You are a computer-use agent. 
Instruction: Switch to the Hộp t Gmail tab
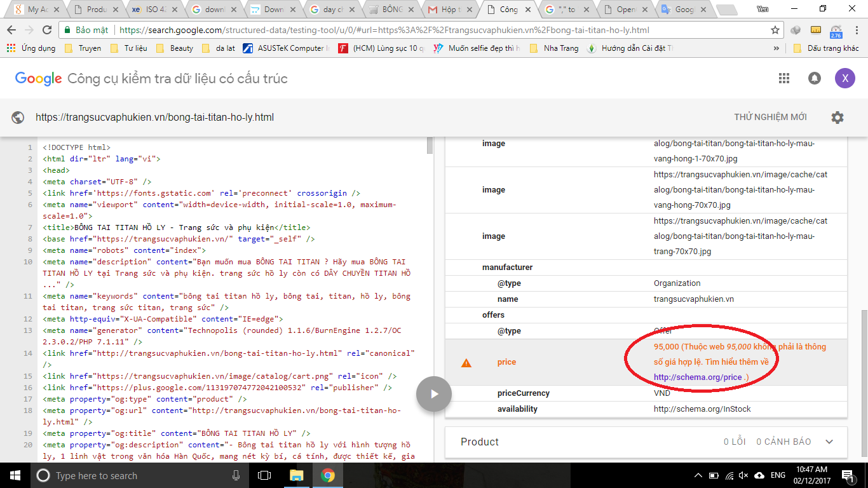449,10
